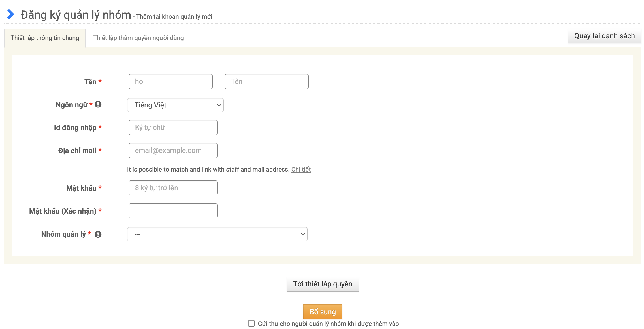644x329 pixels.
Task: Click the orange Bổ sung button
Action: 323,312
